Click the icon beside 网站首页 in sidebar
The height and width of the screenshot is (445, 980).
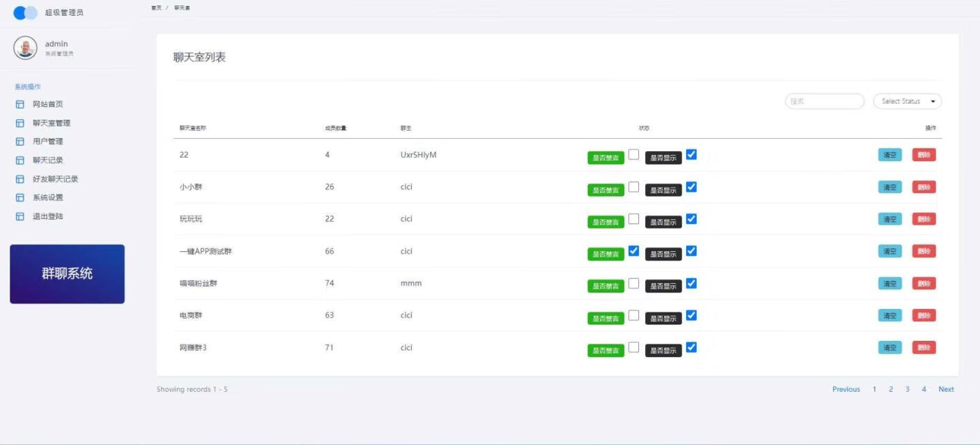pos(20,105)
